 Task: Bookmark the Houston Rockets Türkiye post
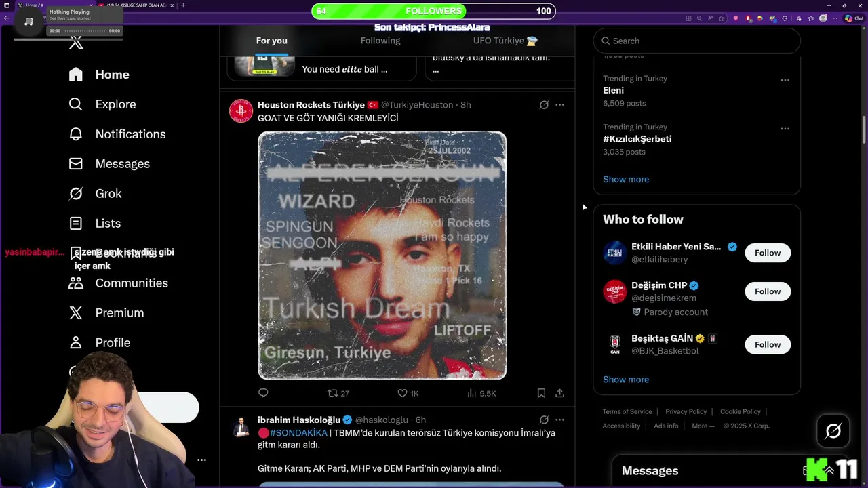[541, 393]
